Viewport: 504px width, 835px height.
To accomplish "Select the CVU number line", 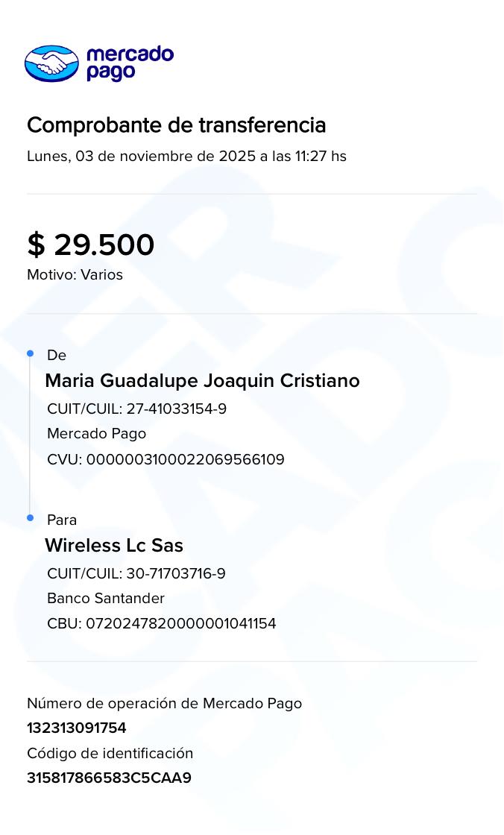I will (166, 460).
